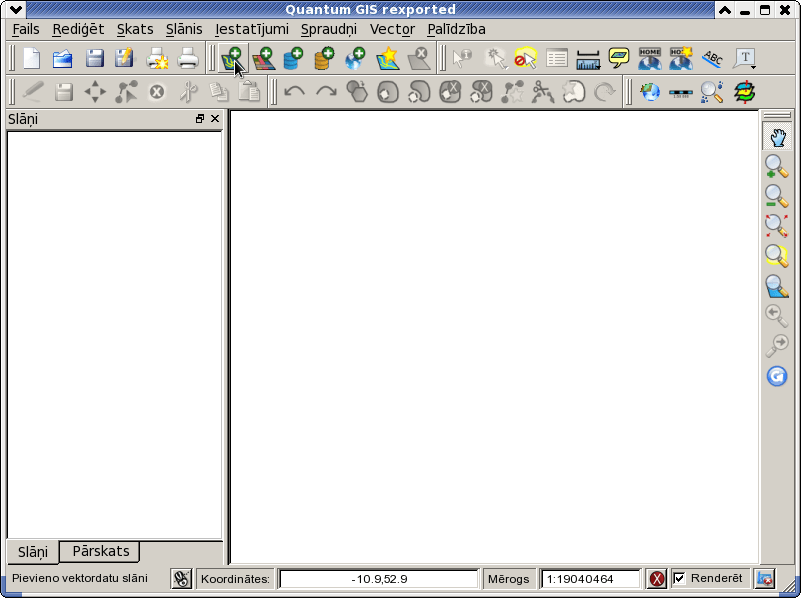Open the Palīdzība menu
Image resolution: width=801 pixels, height=598 pixels.
pos(456,30)
